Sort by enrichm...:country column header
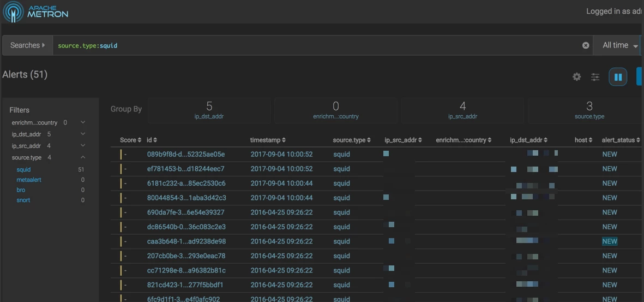644x302 pixels. (464, 140)
